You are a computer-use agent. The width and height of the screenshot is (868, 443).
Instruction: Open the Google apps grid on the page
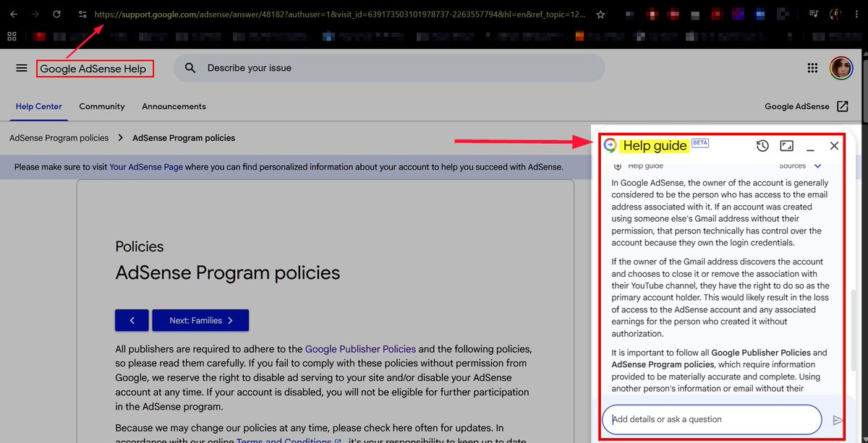coord(812,68)
